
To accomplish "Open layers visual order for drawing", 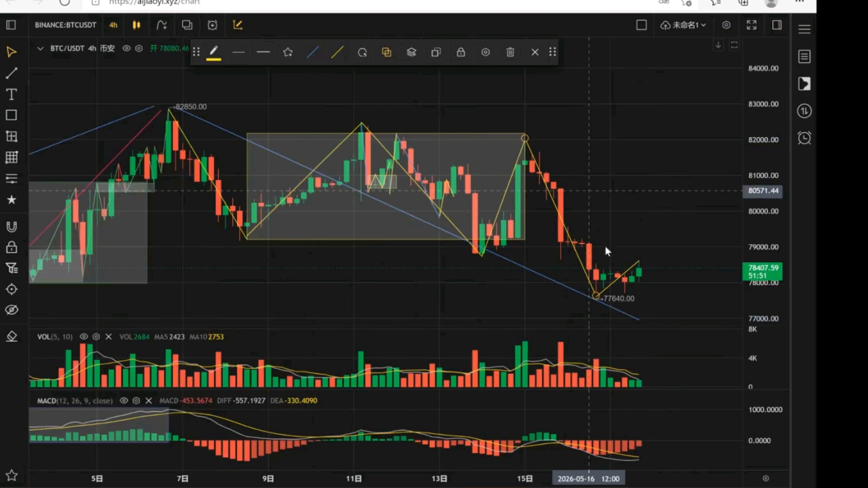I will pos(412,52).
